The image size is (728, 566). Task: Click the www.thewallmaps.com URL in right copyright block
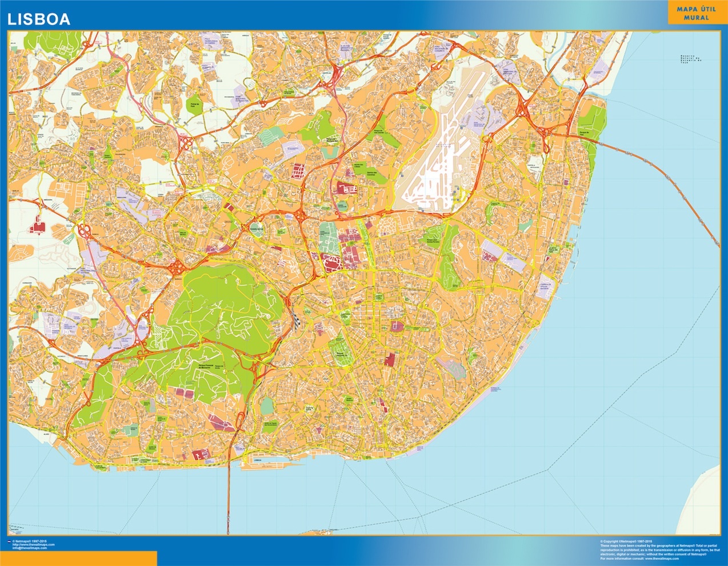click(x=662, y=559)
